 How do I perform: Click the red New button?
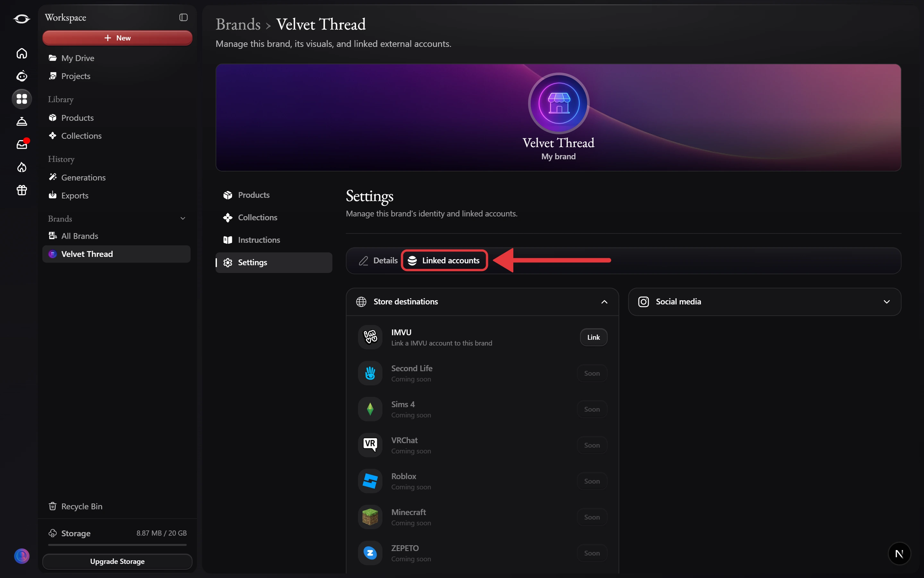[117, 38]
